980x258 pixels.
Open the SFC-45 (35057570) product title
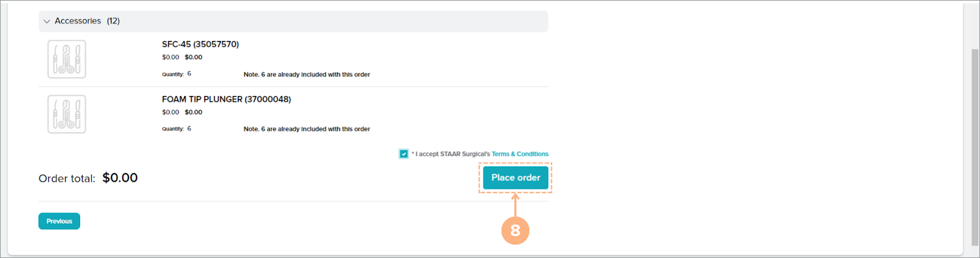(x=200, y=44)
